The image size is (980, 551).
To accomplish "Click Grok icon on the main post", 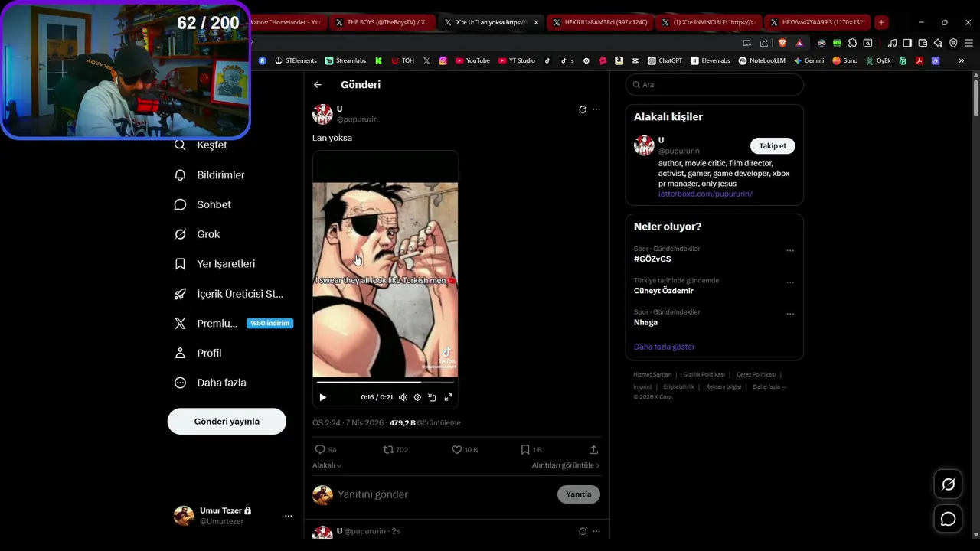I will [x=583, y=109].
